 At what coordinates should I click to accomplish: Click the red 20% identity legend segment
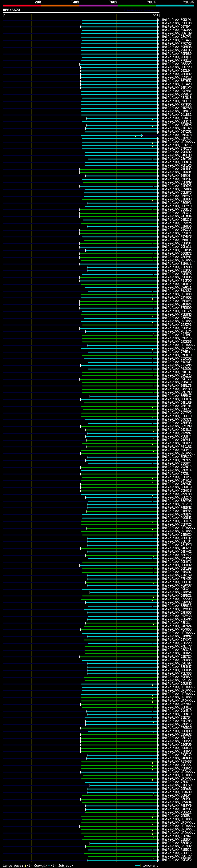coord(22,6)
